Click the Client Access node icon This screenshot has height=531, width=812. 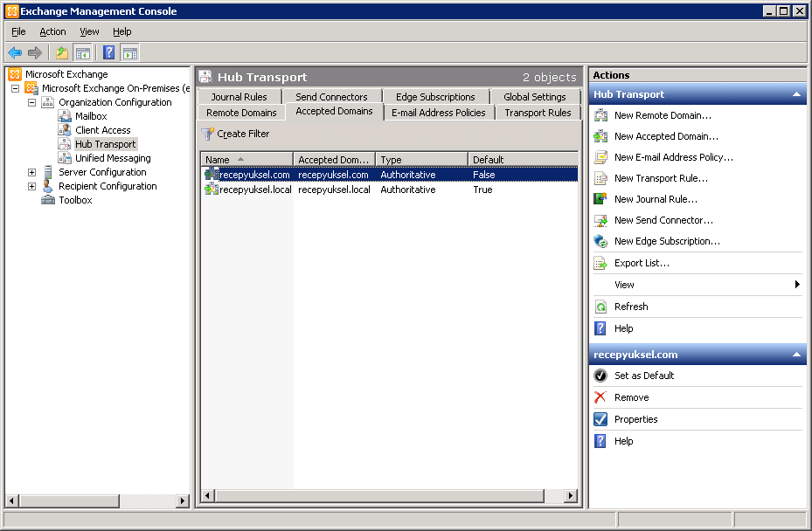point(65,130)
